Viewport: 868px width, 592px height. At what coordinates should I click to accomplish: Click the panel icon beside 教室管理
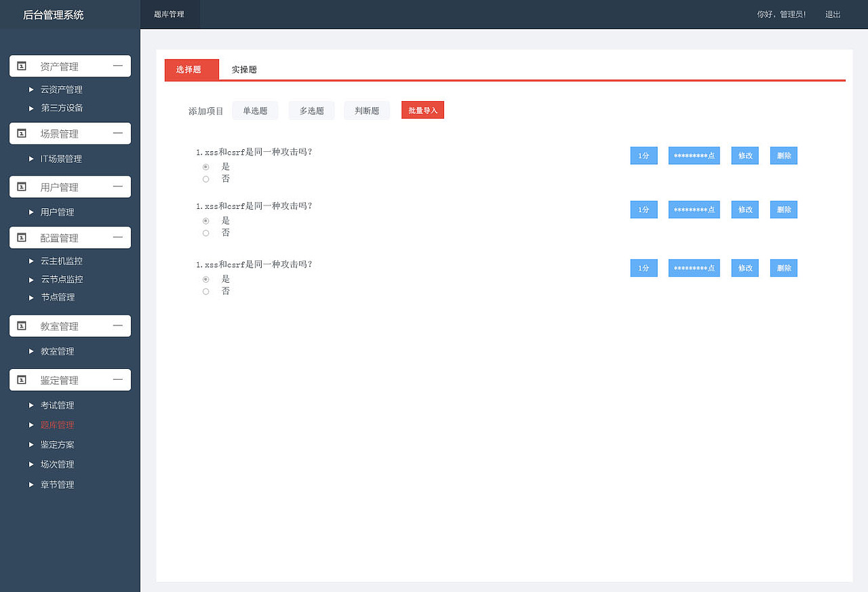point(22,325)
